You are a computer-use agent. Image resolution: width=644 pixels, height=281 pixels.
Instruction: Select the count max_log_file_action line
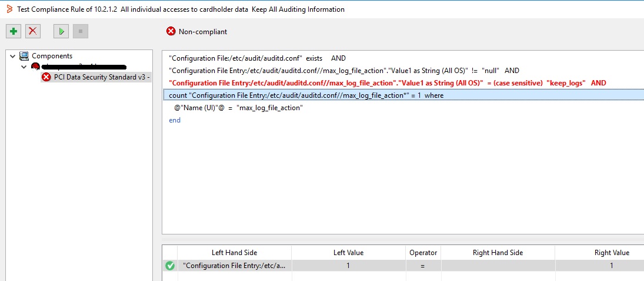pos(306,95)
